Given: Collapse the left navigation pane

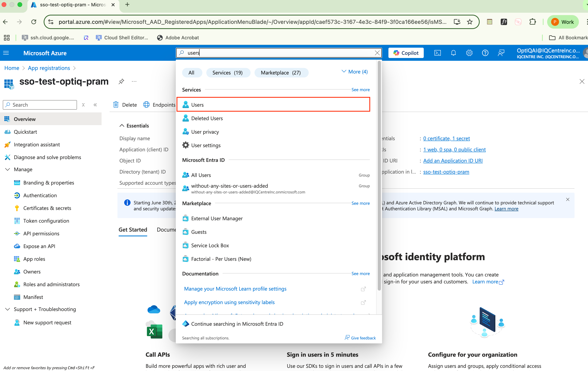Looking at the screenshot, I should (95, 105).
